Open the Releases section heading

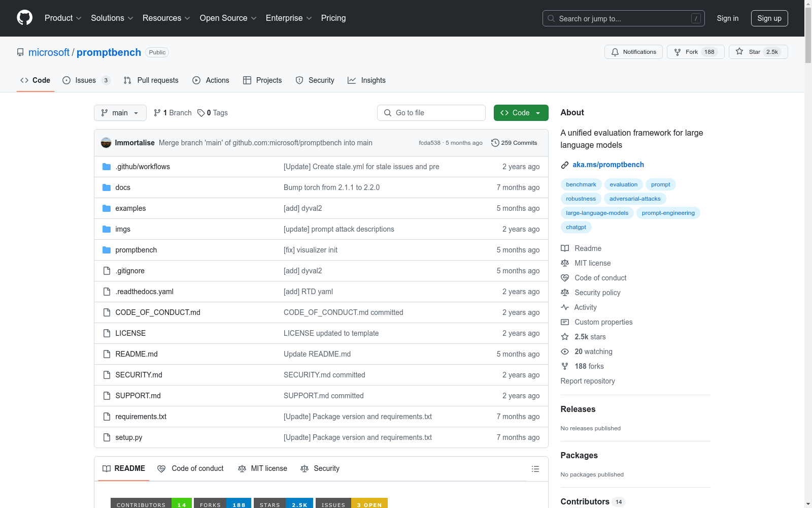click(578, 409)
